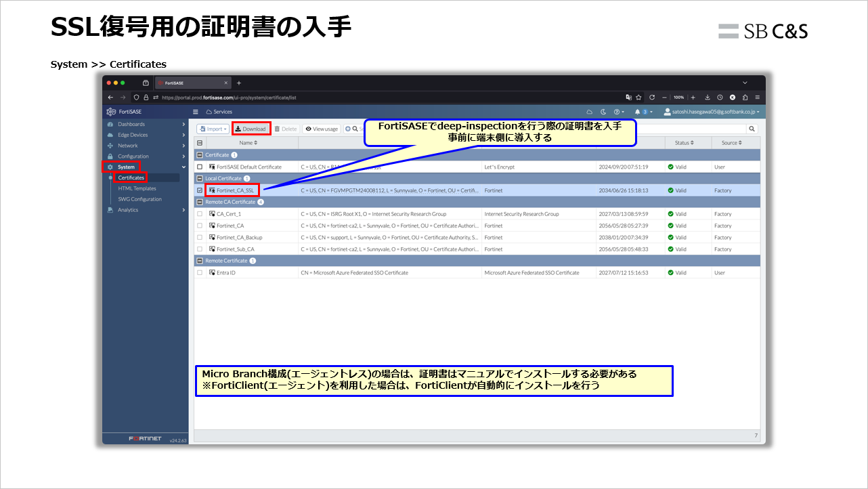Open a new browser tab with plus

pyautogui.click(x=239, y=83)
